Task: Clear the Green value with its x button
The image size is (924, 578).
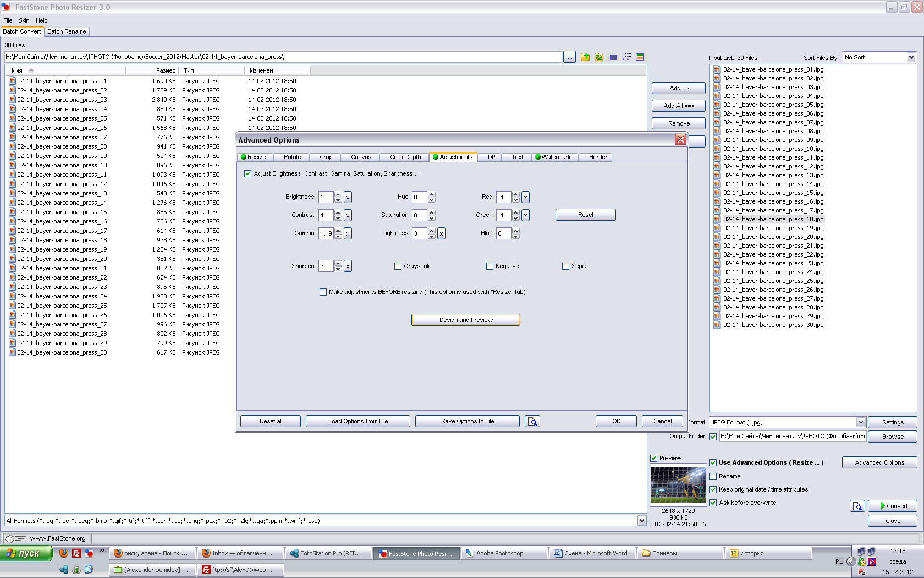Action: coord(525,215)
